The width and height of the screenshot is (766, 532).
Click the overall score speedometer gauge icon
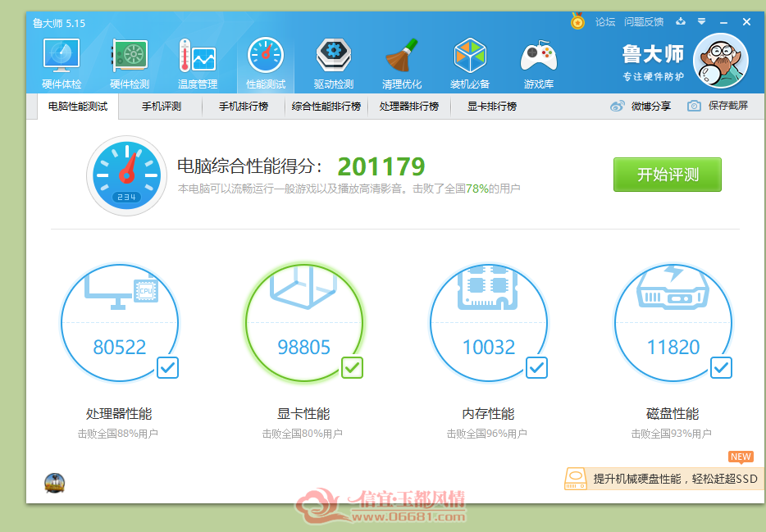coord(126,175)
